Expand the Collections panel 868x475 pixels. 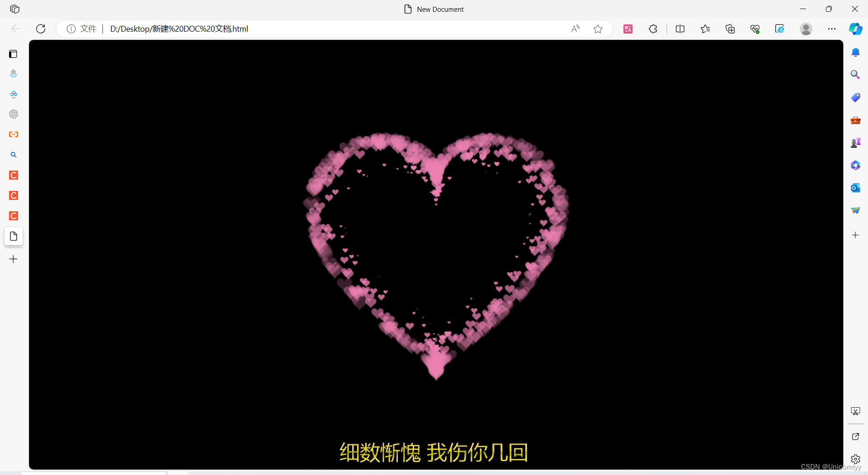click(x=730, y=28)
